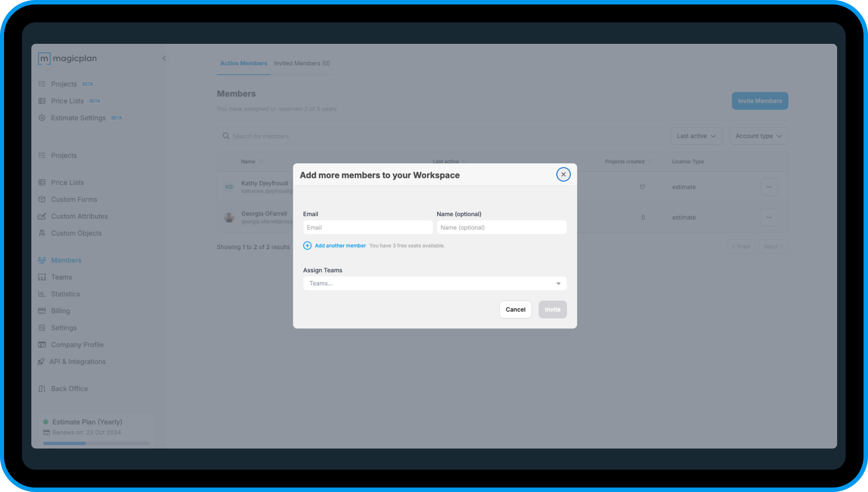
Task: Open the Statistics page
Action: click(x=65, y=294)
